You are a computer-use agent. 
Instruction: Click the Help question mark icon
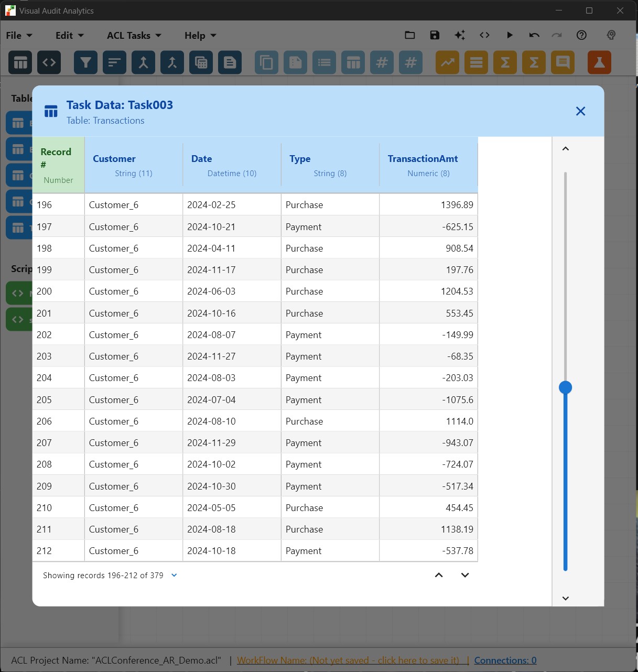pos(581,35)
